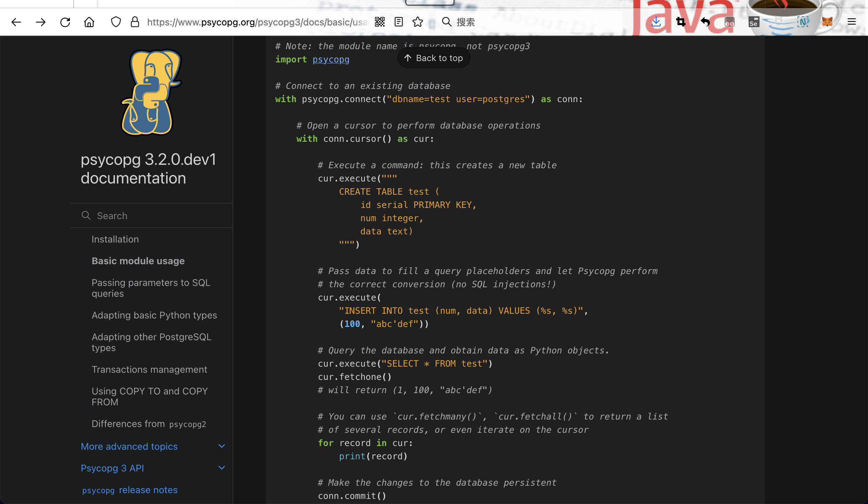Screen dimensions: 868x504
Task: Select the Basic module usage menu item
Action: tap(138, 260)
